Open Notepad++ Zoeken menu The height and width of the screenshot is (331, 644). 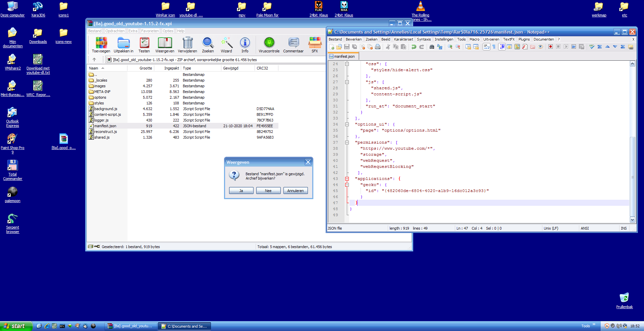click(371, 39)
